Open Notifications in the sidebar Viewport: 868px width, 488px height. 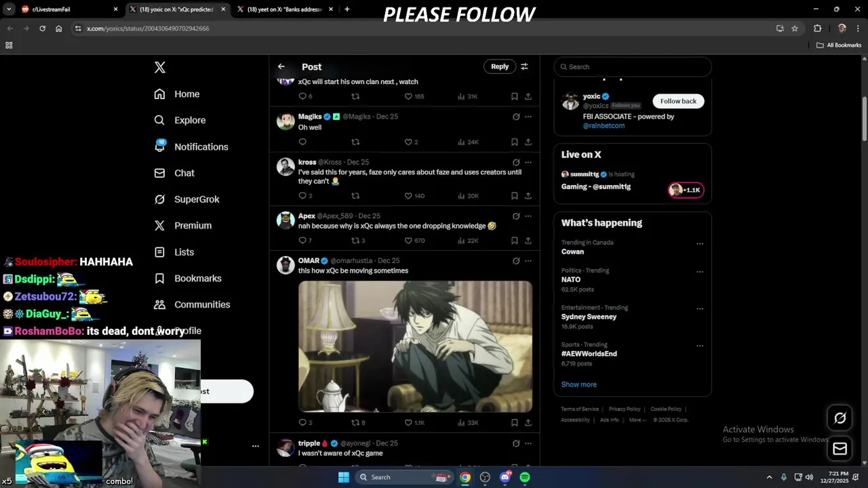coord(191,146)
